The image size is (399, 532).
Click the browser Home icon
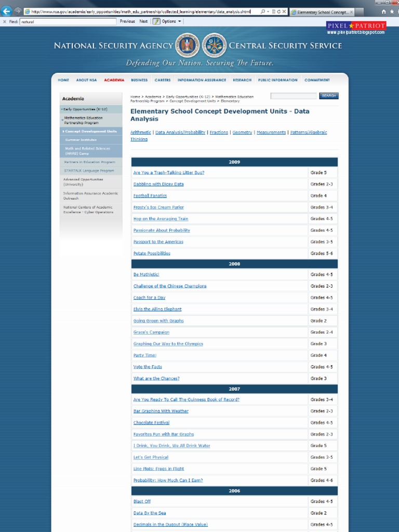(x=384, y=11)
